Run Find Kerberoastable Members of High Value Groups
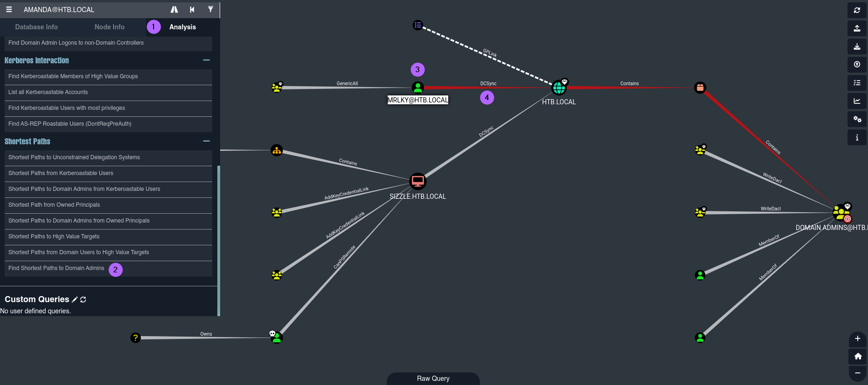 [x=108, y=76]
